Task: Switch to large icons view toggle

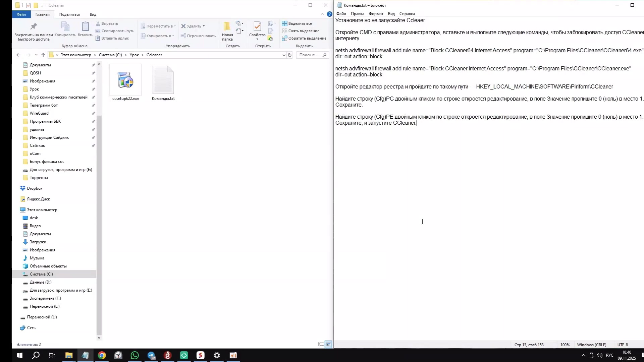Action: [328, 344]
